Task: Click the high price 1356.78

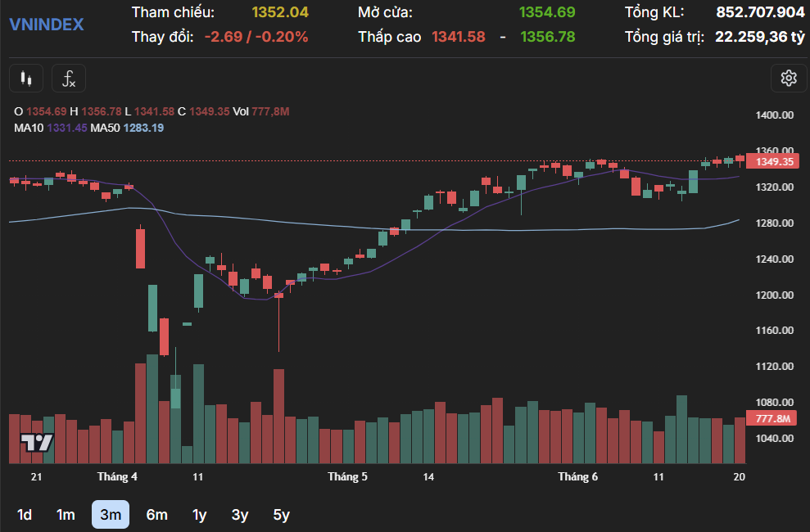Action: coord(548,37)
